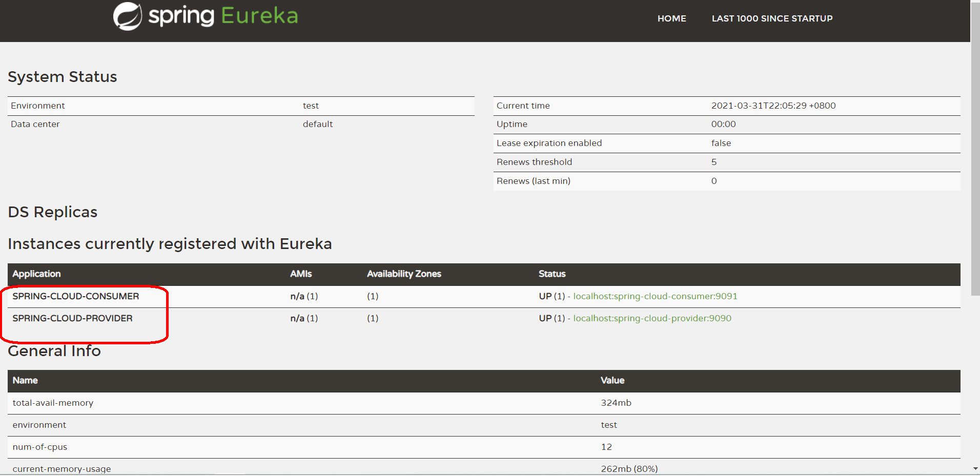Screen dimensions: 980x476
Task: Click the Renews threshold value 5
Action: coord(714,162)
